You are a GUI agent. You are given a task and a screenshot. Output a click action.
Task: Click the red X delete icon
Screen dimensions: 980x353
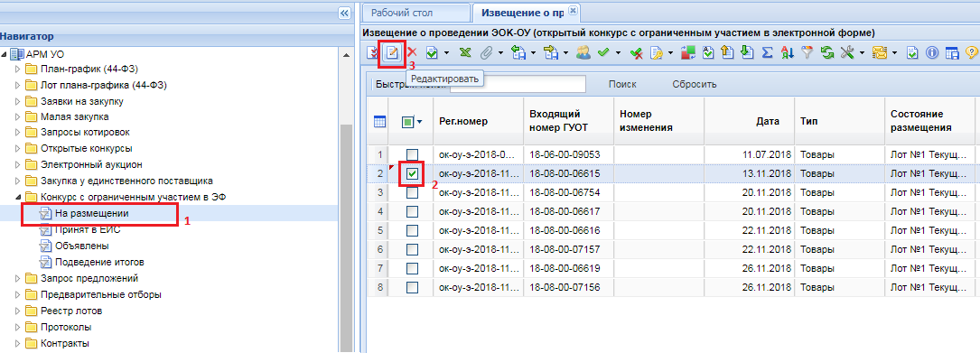point(412,53)
